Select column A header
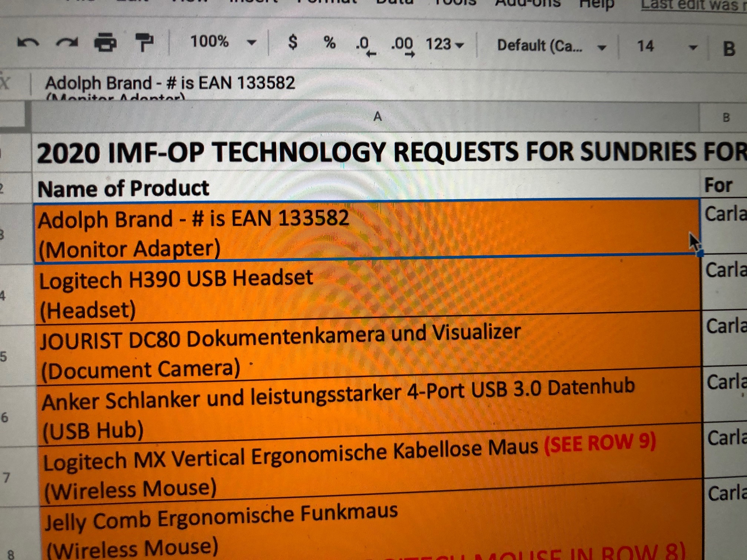 coord(377,117)
